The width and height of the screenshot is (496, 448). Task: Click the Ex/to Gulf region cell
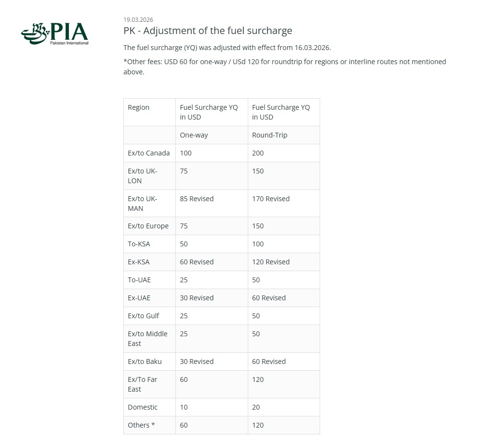(x=143, y=316)
